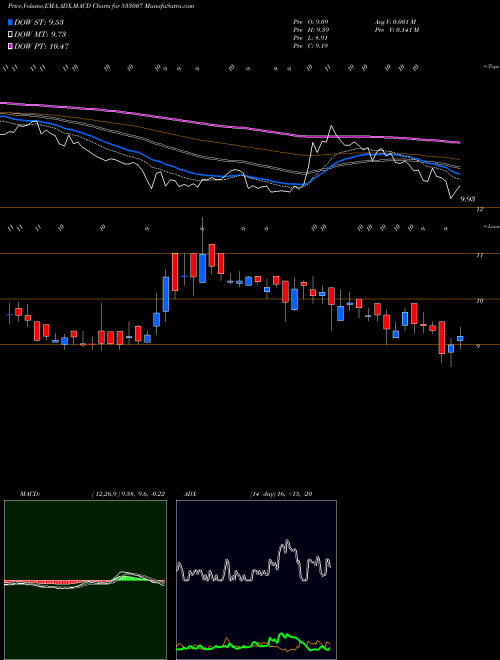Image resolution: width=500 pixels, height=660 pixels.
Task: Click the MACD '(12,26,9) 9.38, 9.6, -0.22' values
Action: (x=128, y=494)
